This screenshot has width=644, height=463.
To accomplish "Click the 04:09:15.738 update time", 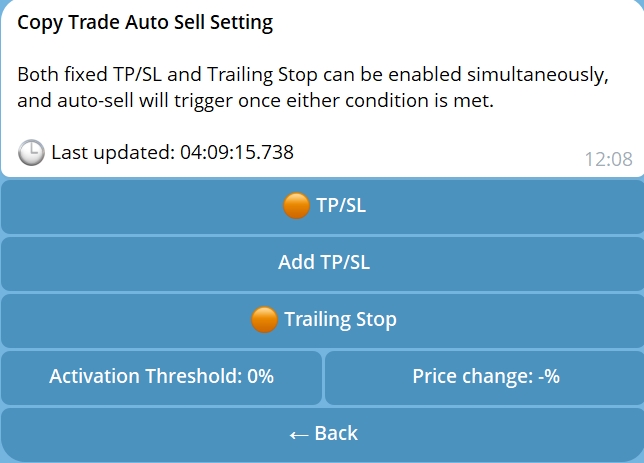I will [237, 152].
